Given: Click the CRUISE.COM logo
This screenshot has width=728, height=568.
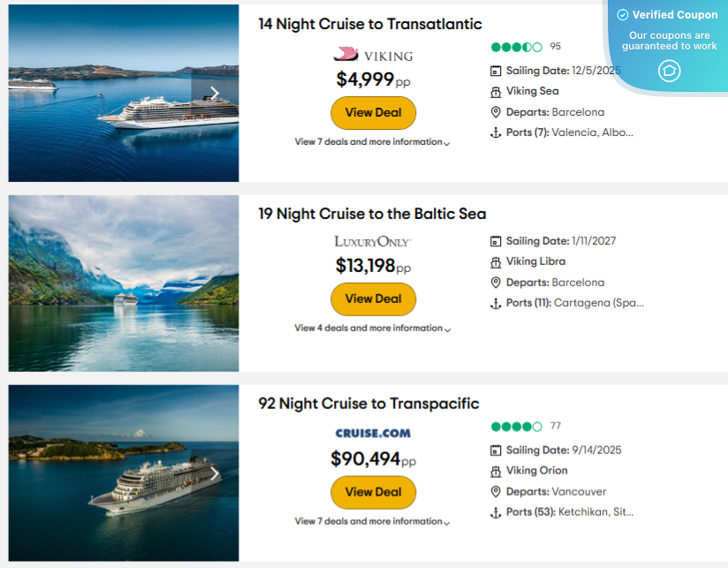Looking at the screenshot, I should [373, 434].
